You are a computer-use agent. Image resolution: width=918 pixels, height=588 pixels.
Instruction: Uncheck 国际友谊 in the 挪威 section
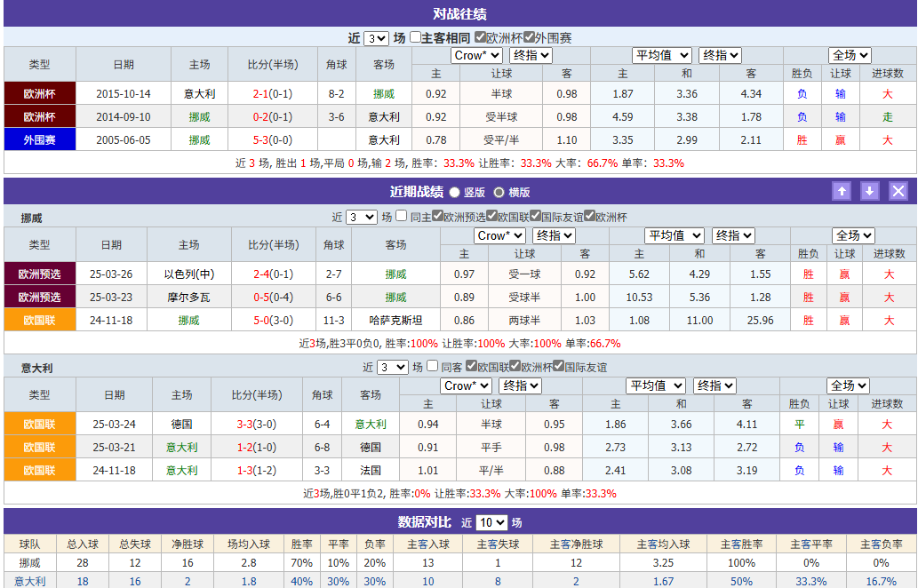coord(535,217)
